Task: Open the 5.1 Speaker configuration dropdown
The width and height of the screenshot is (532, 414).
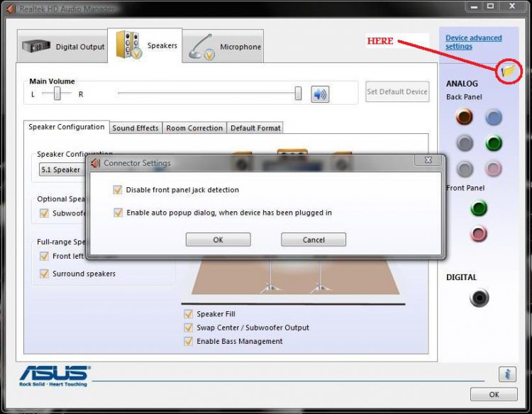Action: click(62, 169)
